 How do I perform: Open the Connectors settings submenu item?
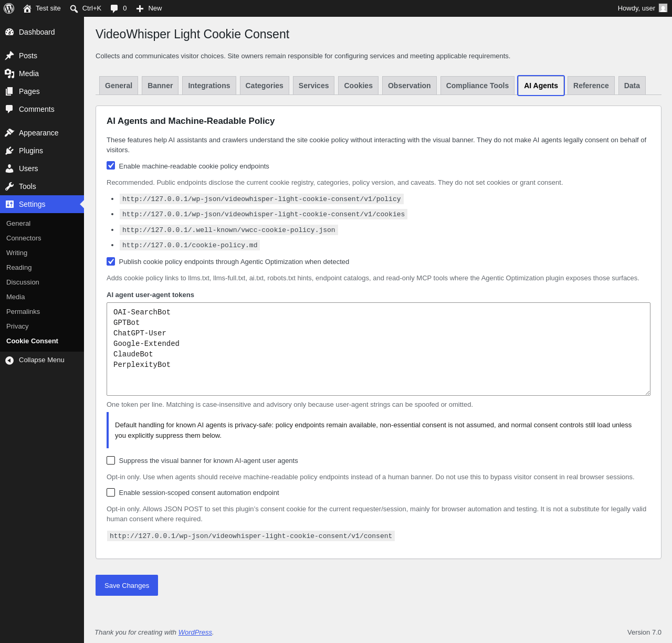tap(24, 238)
